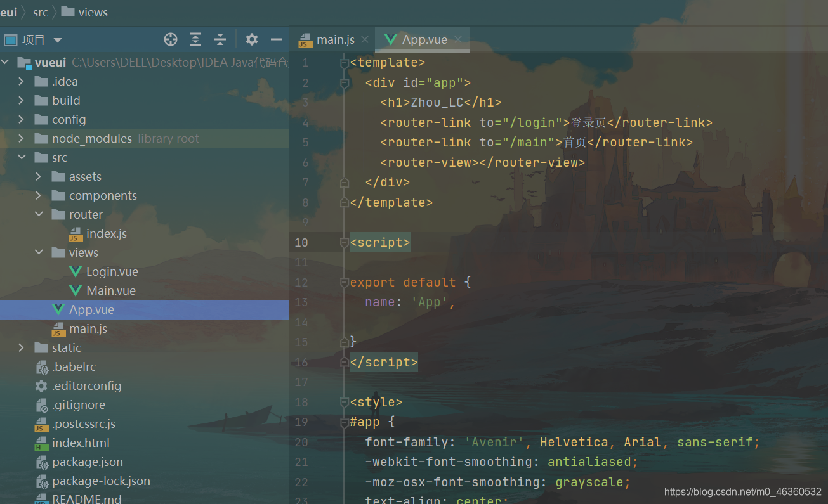Click the JS icon of .postcssrc.js
828x504 pixels.
pyautogui.click(x=41, y=424)
